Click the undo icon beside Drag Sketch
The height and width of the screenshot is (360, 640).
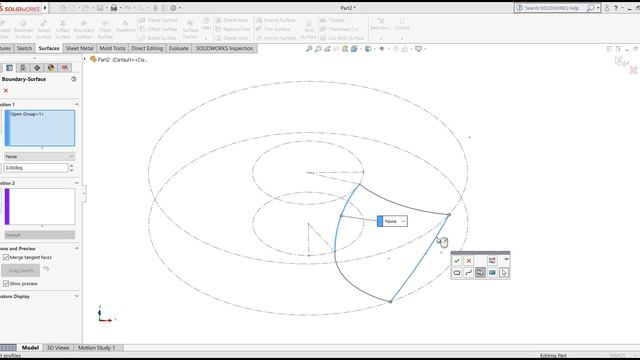46,269
